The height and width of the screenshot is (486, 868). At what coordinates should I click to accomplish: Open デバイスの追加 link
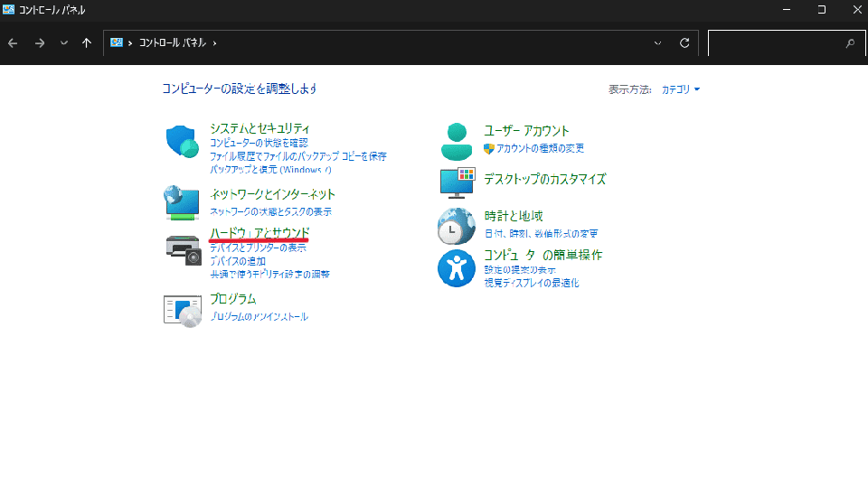[x=238, y=261]
